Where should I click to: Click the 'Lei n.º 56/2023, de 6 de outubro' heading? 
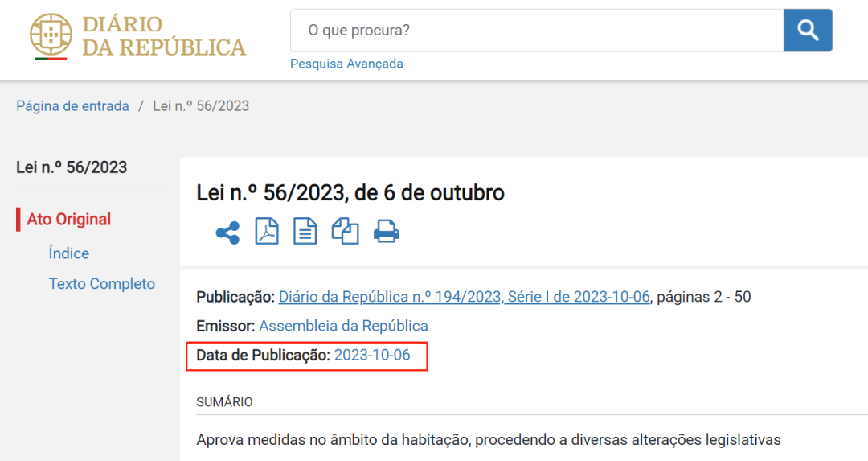coord(350,193)
